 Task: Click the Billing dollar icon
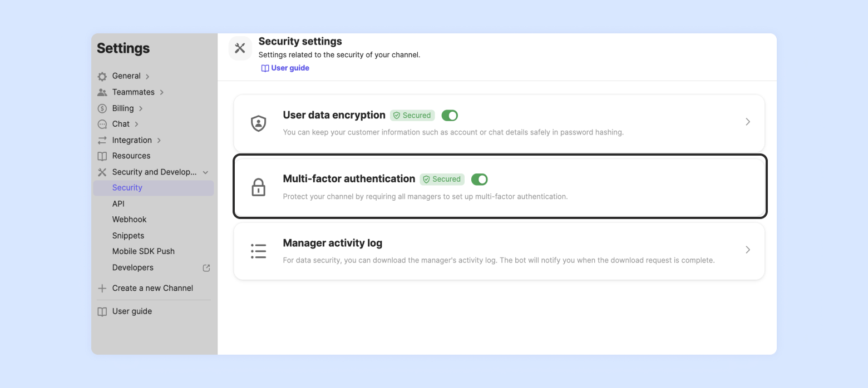click(x=102, y=108)
